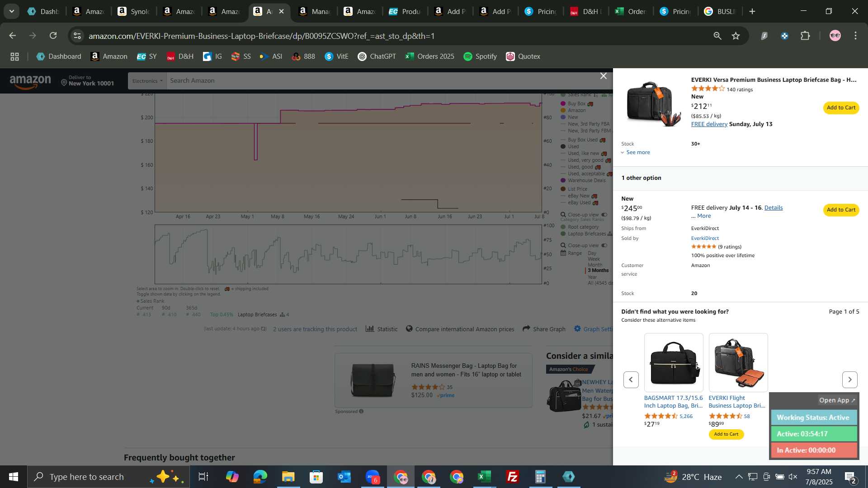Open the D&H bookmark
Image resolution: width=868 pixels, height=488 pixels.
click(180, 56)
